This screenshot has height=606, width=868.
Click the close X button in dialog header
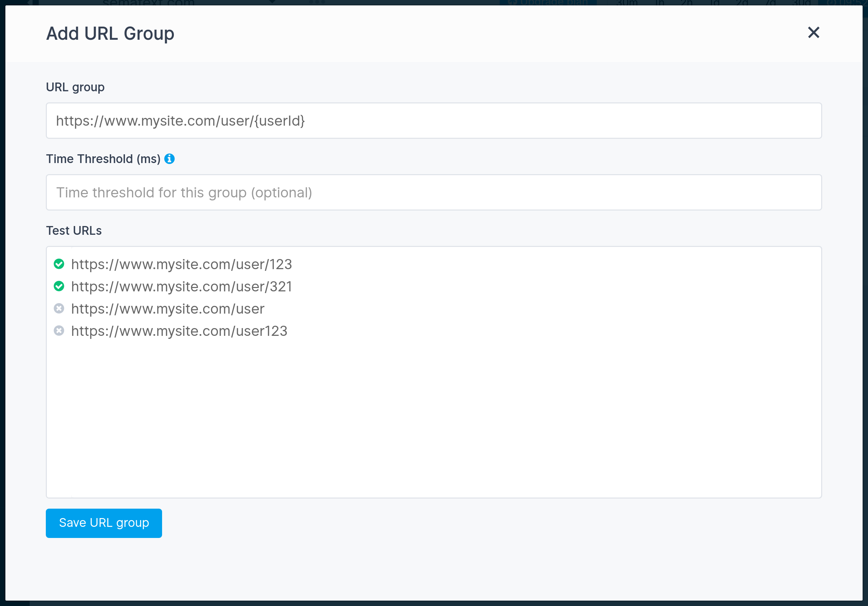point(813,32)
